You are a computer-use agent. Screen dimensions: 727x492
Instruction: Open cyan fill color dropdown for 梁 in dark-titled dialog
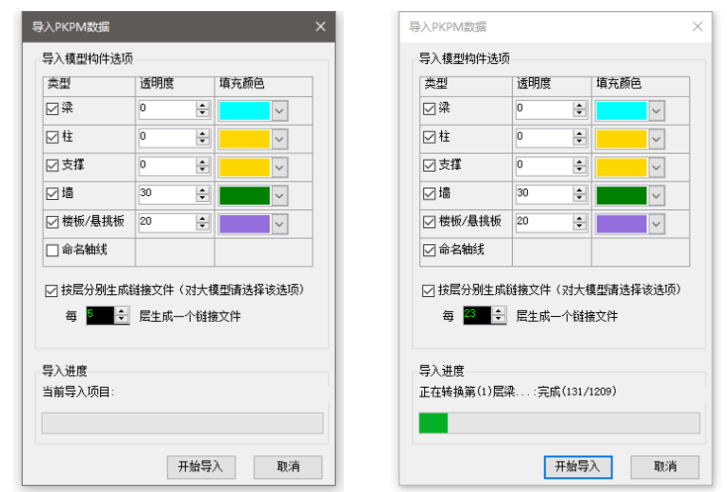[x=280, y=110]
